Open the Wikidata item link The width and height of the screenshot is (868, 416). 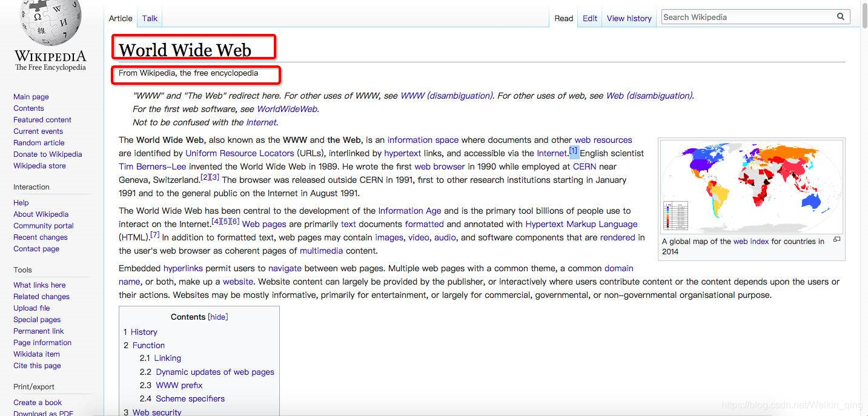coord(36,354)
